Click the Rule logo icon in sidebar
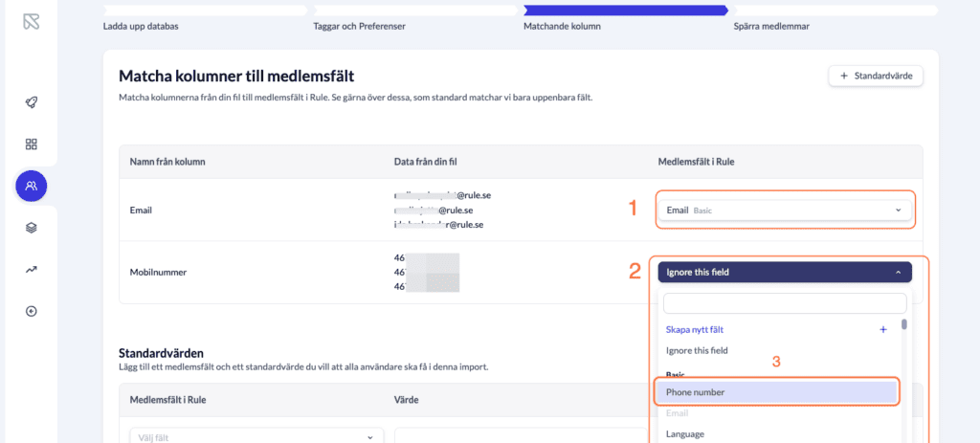 click(31, 20)
